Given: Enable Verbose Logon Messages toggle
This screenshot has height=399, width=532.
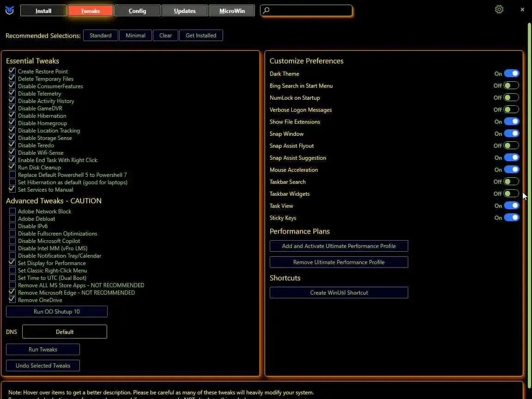Looking at the screenshot, I should (x=511, y=109).
